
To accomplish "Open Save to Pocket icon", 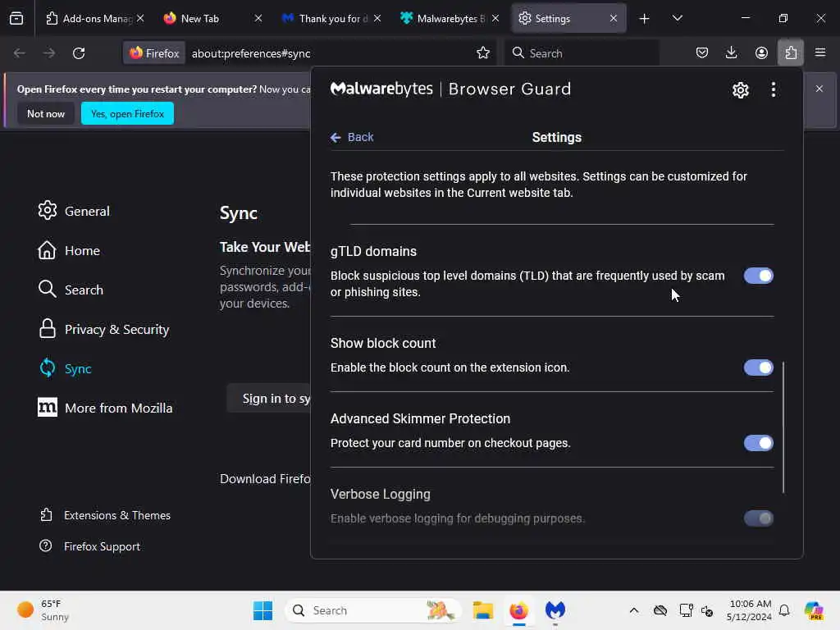I will click(x=702, y=52).
